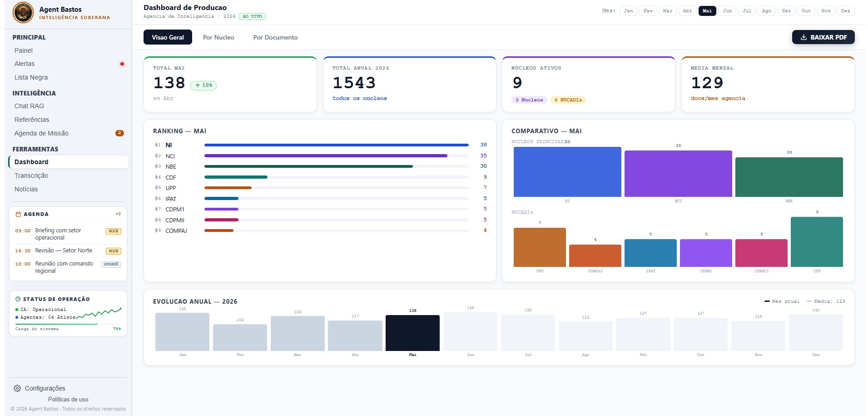The height and width of the screenshot is (416, 868).
Task: Open the Transcrição tool
Action: pyautogui.click(x=68, y=175)
